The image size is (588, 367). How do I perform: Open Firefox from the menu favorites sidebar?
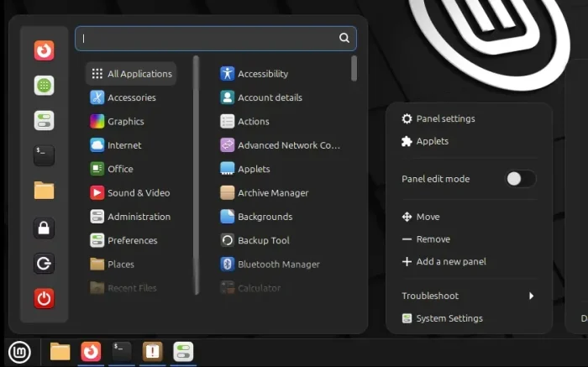tap(45, 50)
